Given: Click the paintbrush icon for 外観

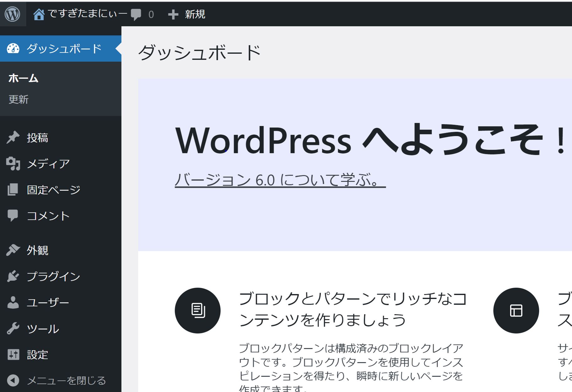Looking at the screenshot, I should pos(13,250).
